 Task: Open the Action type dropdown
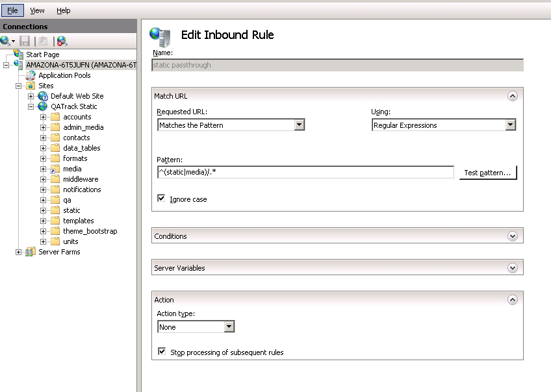(x=229, y=327)
